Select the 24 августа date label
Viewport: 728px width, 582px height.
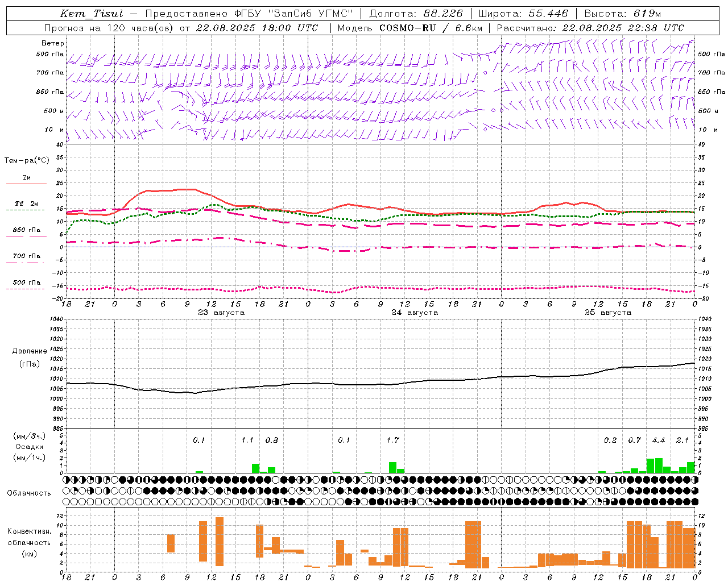pyautogui.click(x=415, y=313)
